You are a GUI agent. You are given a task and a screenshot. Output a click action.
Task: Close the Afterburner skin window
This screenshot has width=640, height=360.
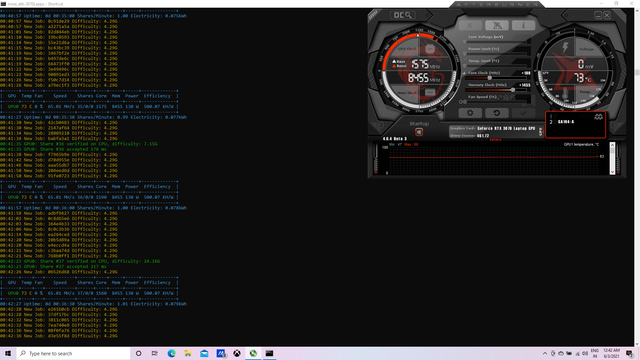pos(607,15)
